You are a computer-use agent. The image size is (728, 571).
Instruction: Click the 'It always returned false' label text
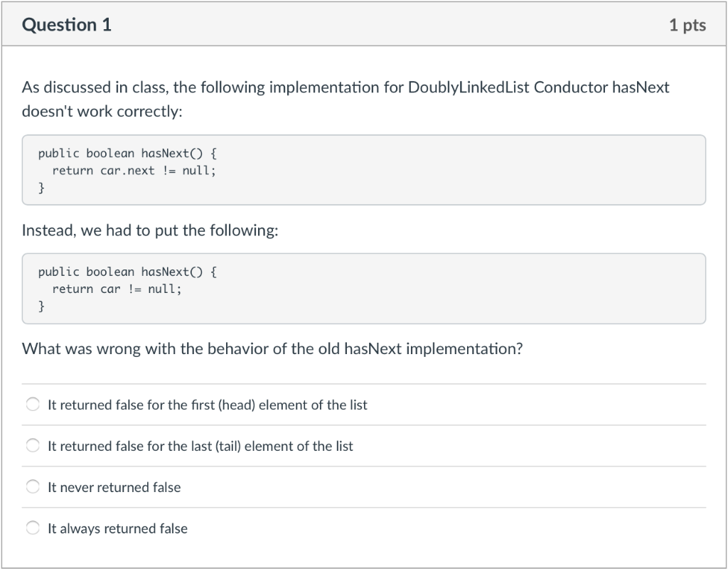117,528
